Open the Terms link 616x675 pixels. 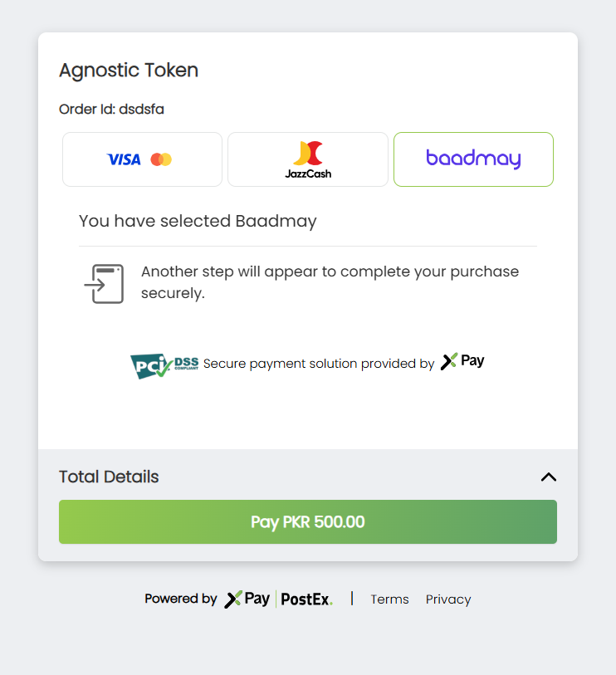389,599
